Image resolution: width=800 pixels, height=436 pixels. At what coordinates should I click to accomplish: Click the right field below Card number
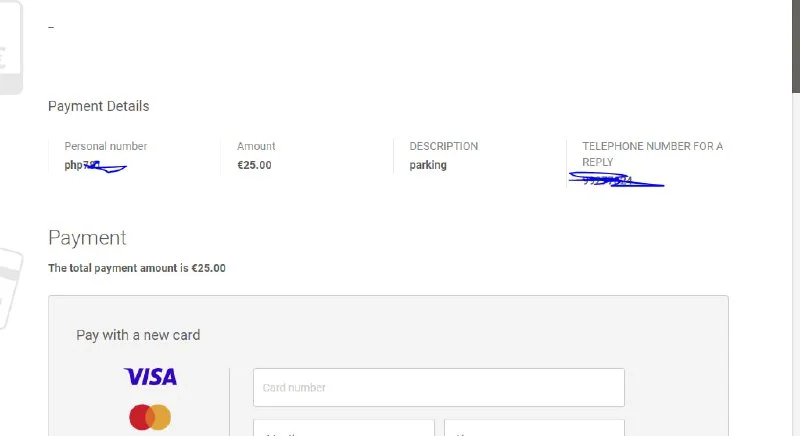(534, 429)
